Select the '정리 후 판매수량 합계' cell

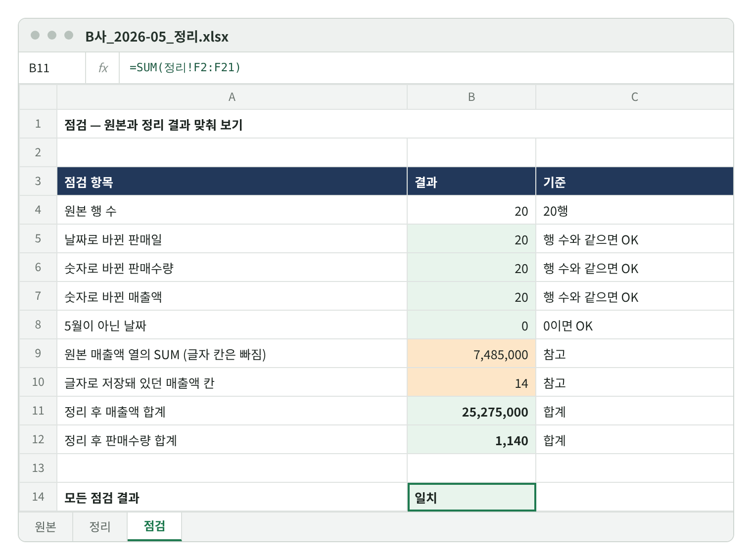pos(232,440)
